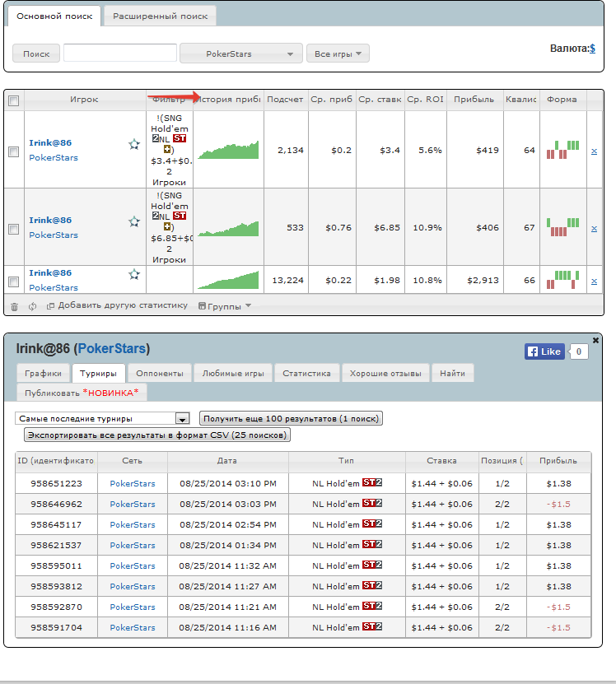The height and width of the screenshot is (684, 616).
Task: Check the box for the 533 count row
Action: (13, 229)
